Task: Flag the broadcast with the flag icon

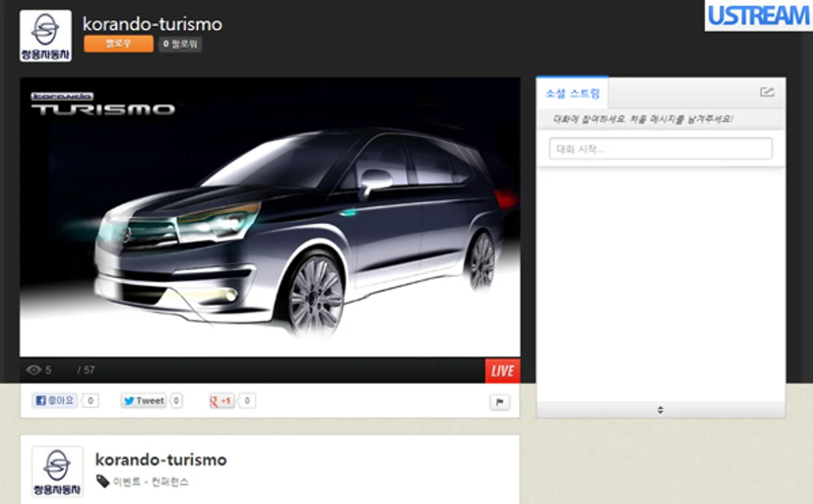Action: click(499, 402)
